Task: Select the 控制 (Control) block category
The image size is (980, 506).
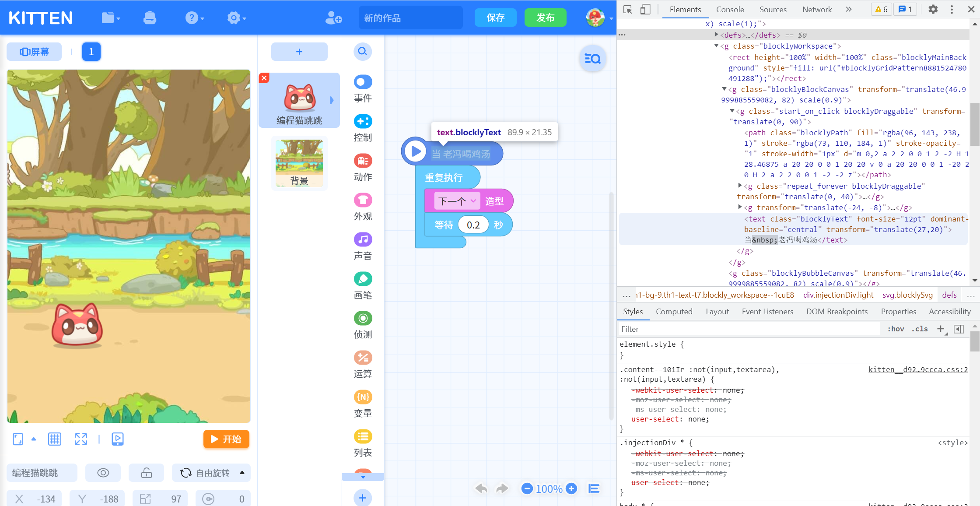Action: click(363, 128)
